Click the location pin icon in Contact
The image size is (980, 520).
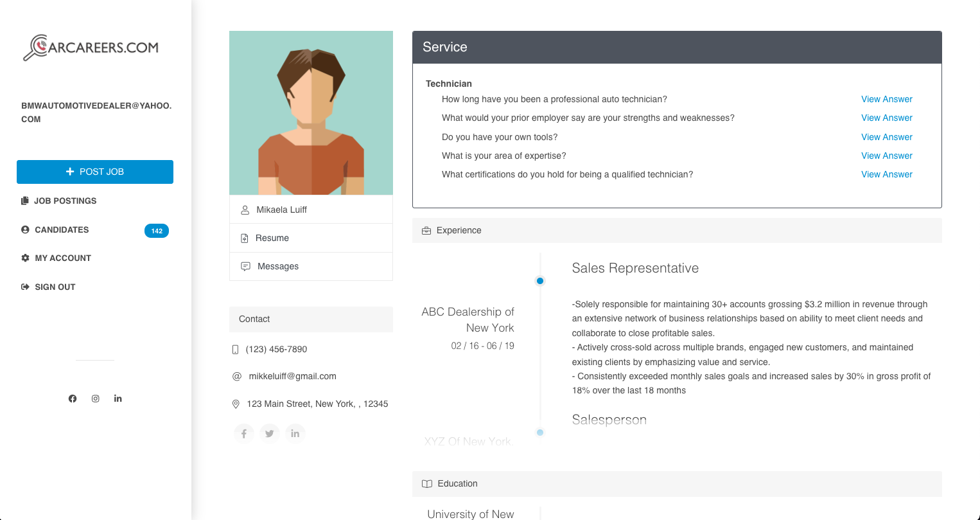pyautogui.click(x=235, y=404)
